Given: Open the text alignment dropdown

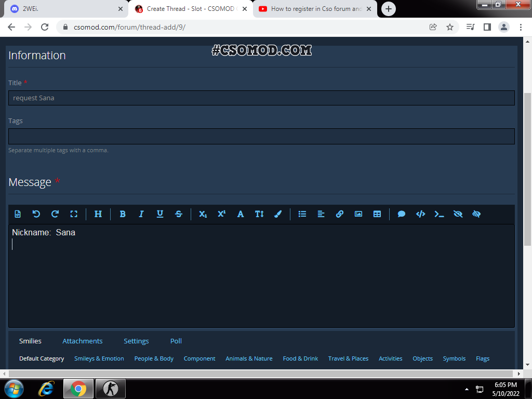Looking at the screenshot, I should [x=321, y=214].
